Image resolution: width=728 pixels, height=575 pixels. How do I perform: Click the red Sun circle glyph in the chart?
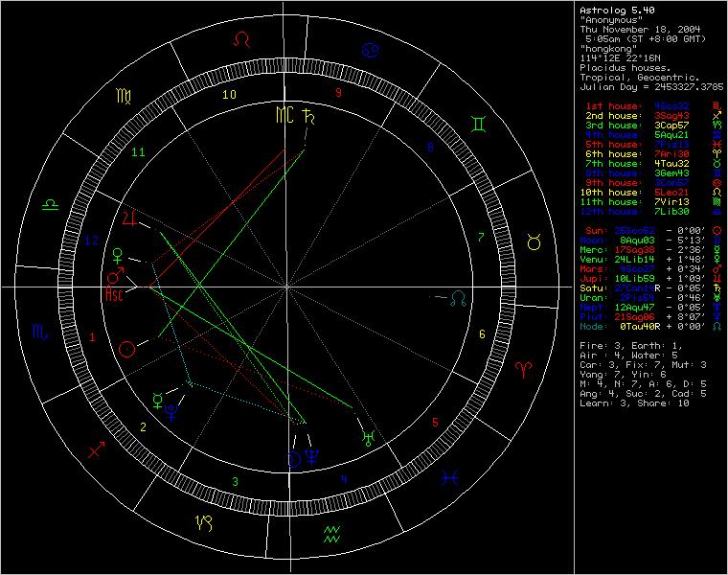[x=126, y=349]
